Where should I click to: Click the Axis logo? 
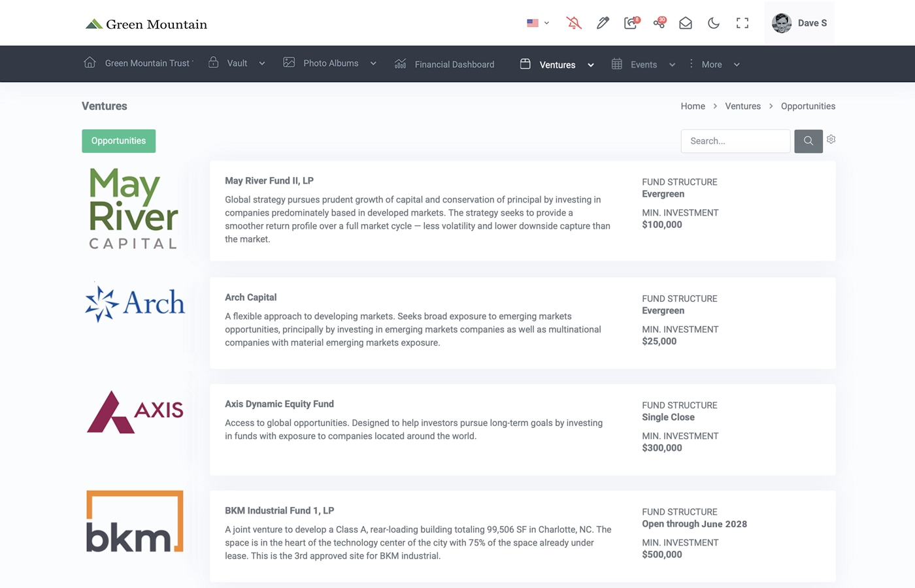[135, 412]
